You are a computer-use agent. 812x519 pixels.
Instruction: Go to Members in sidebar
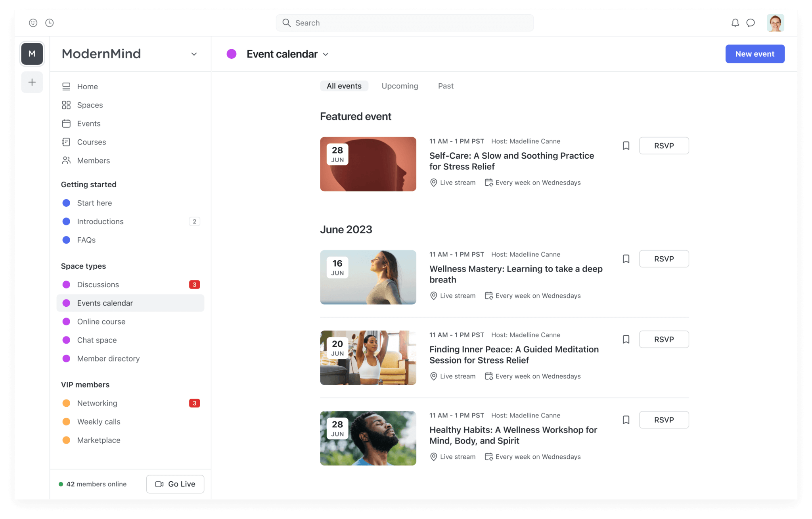pyautogui.click(x=93, y=161)
